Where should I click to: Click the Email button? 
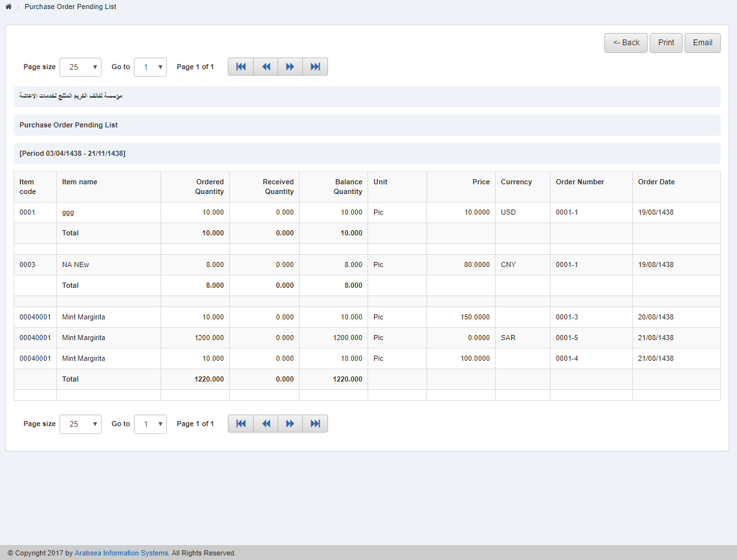coord(702,42)
